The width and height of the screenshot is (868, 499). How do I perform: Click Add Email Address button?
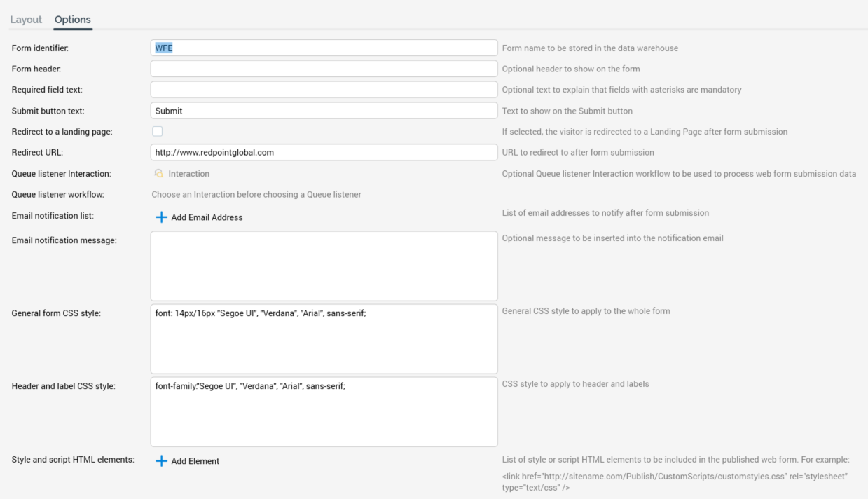(207, 217)
